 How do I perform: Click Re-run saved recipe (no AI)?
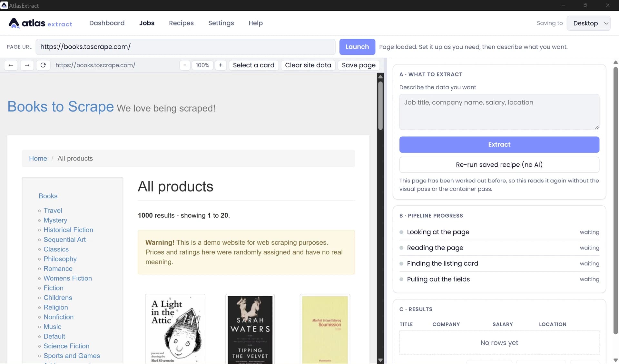pyautogui.click(x=499, y=164)
